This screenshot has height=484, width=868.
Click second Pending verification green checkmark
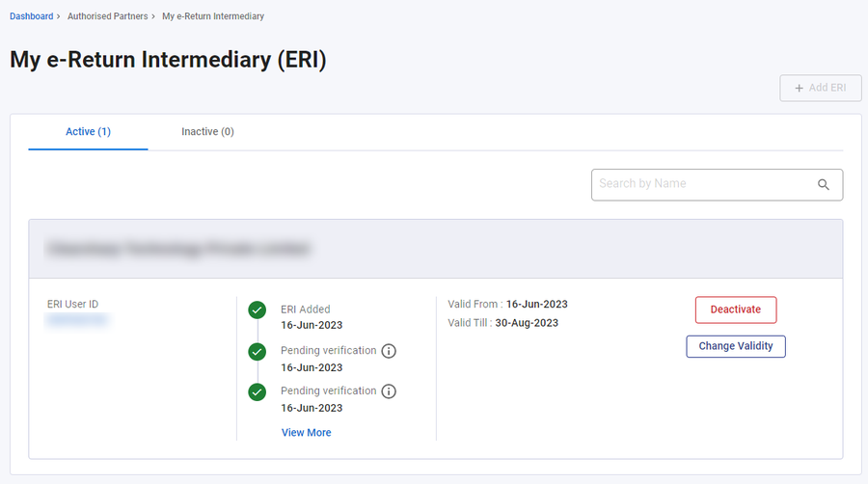pos(257,392)
